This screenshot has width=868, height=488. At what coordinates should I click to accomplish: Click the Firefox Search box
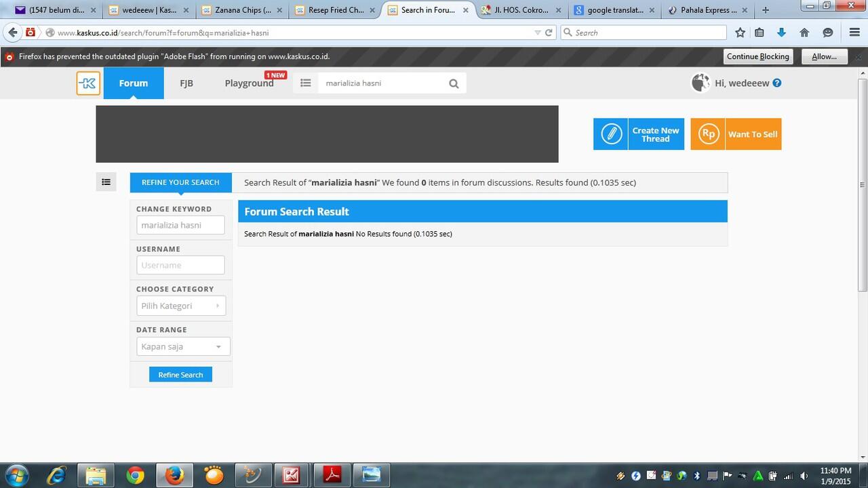click(643, 33)
